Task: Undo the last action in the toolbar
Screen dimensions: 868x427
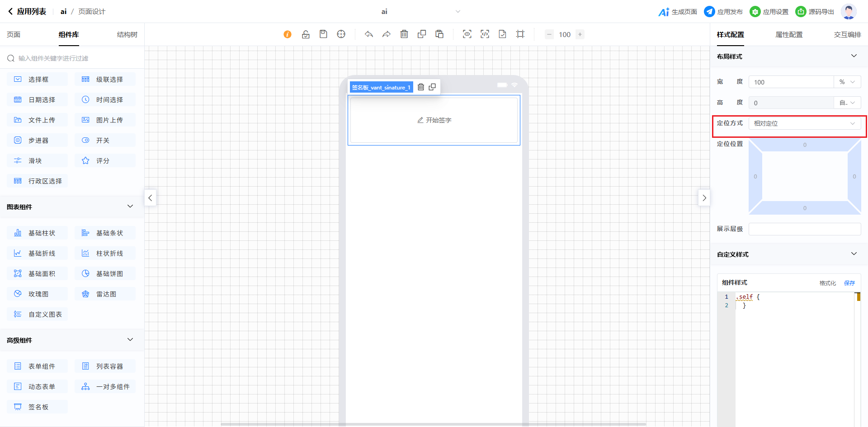Action: click(x=369, y=34)
